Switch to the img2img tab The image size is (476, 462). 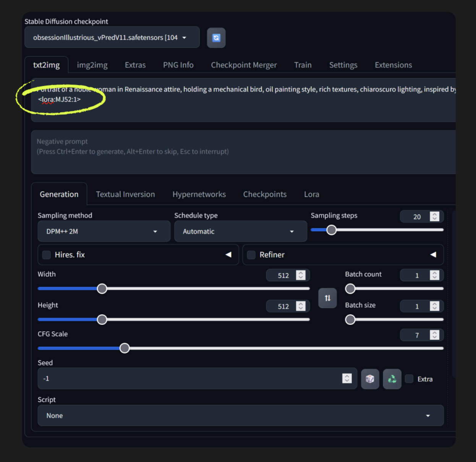tap(92, 65)
